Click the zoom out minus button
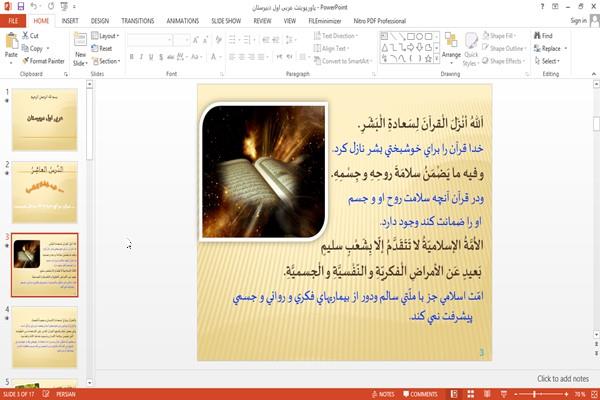Viewport: 600px width, 400px height. pyautogui.click(x=516, y=394)
